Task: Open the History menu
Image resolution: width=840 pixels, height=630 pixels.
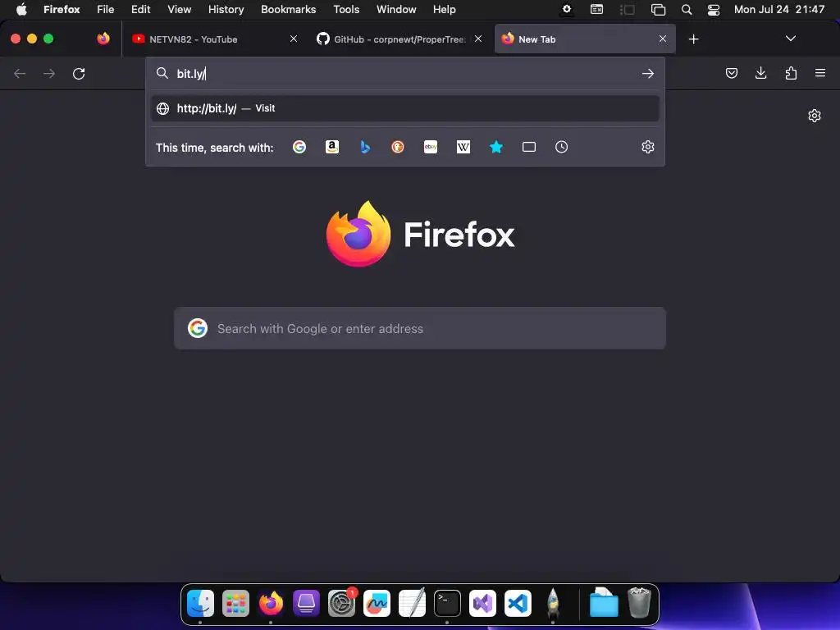Action: (x=226, y=9)
